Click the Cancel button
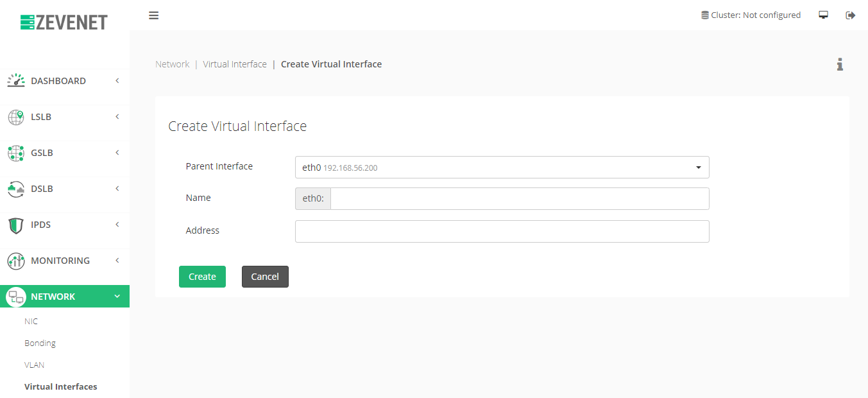 (265, 277)
